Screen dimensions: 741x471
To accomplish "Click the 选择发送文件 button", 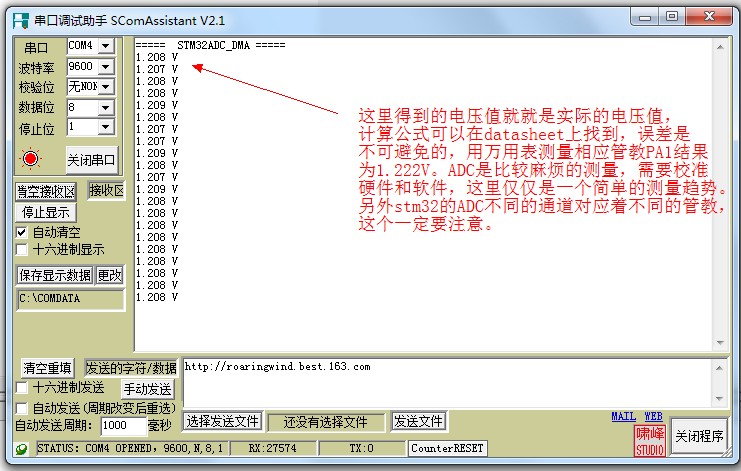I will pos(223,421).
